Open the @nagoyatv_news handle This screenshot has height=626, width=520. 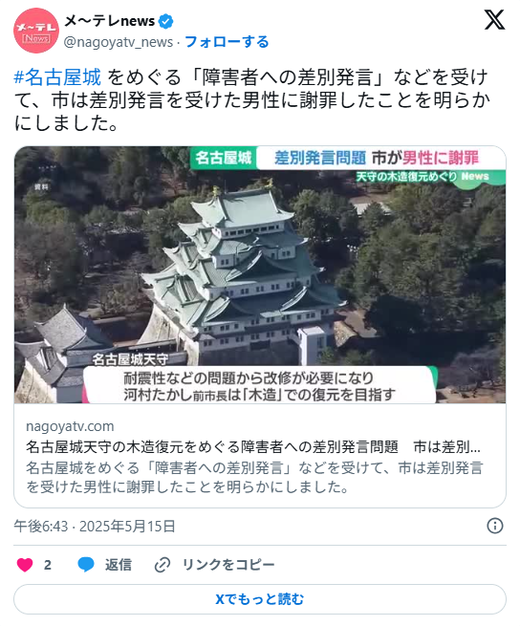click(x=118, y=42)
